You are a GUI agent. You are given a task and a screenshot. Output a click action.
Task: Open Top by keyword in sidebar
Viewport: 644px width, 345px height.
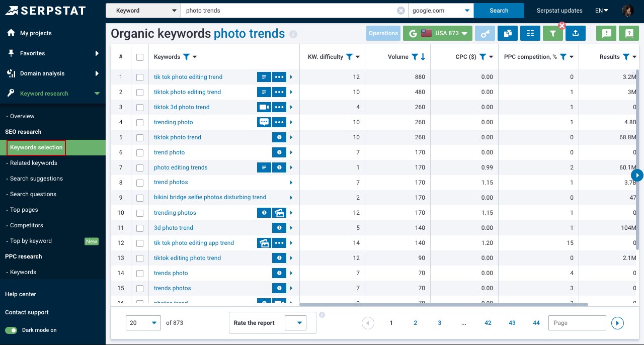coord(31,241)
